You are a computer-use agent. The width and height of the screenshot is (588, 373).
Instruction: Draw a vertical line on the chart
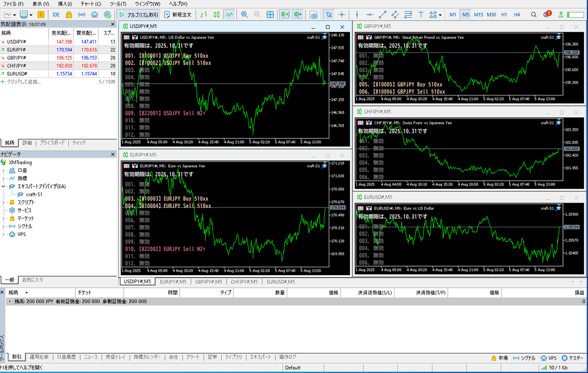click(x=357, y=15)
